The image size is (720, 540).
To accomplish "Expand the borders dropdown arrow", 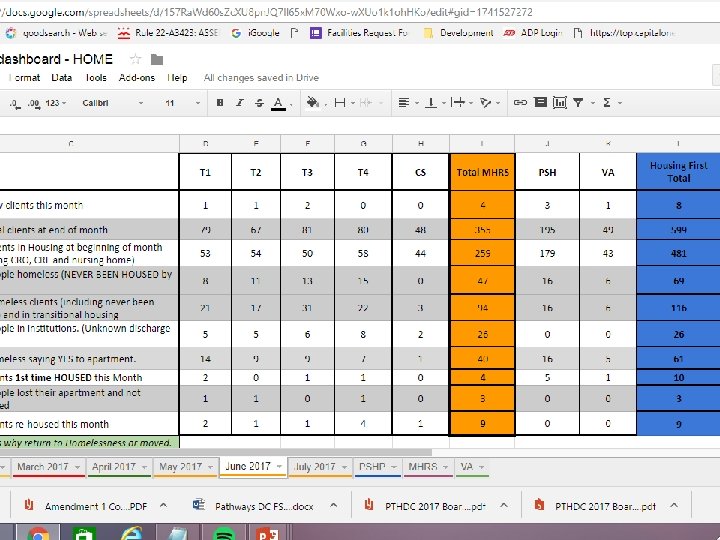I will coord(353,103).
